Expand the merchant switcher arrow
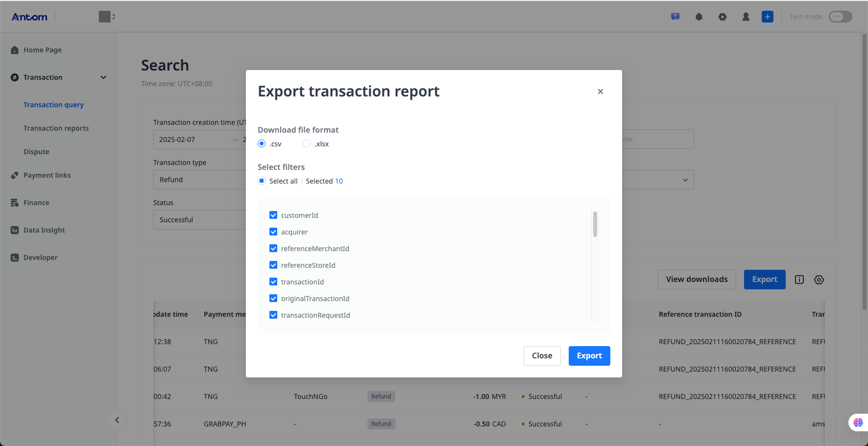Screen dimensions: 868x446 point(114,17)
